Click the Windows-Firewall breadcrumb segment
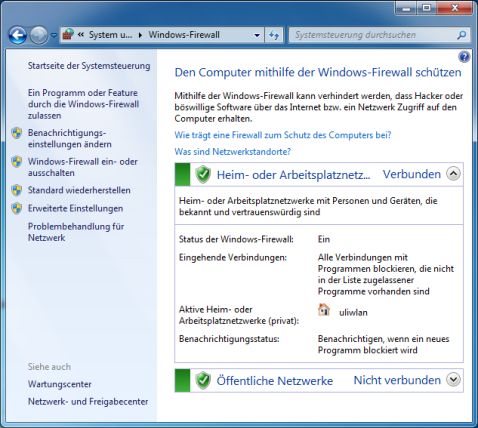Viewport: 478px width, 428px height. coord(184,35)
